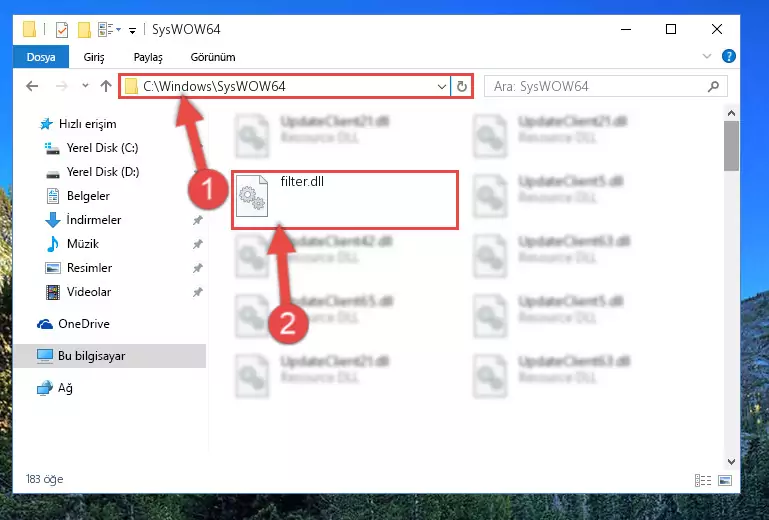Switch to the Giriş ribbon tab
This screenshot has height=520, width=769.
coord(94,57)
